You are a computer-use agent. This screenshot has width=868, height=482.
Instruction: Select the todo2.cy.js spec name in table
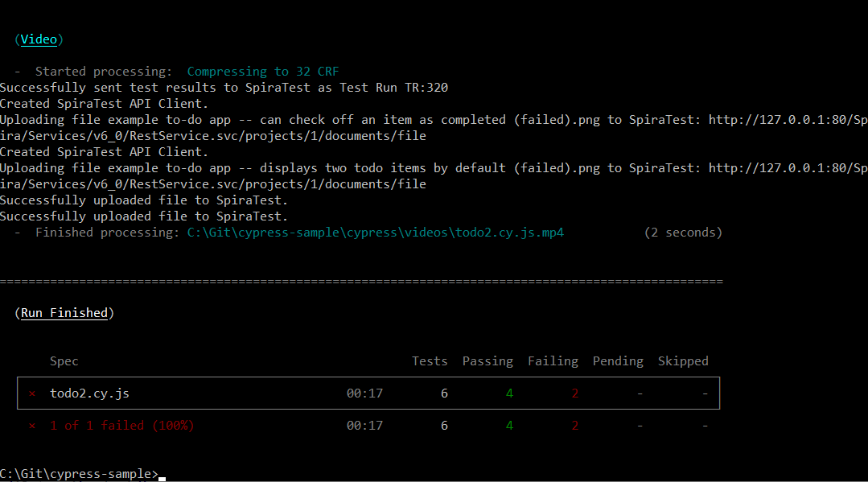click(88, 393)
